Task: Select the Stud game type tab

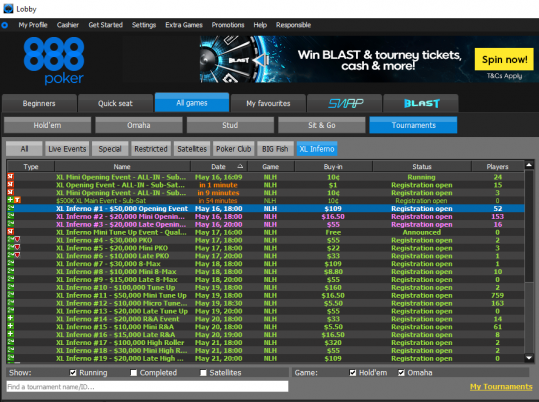Action: [230, 125]
